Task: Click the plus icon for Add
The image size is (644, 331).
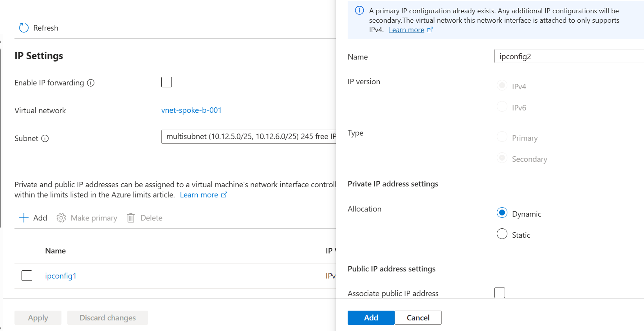Action: pos(24,218)
